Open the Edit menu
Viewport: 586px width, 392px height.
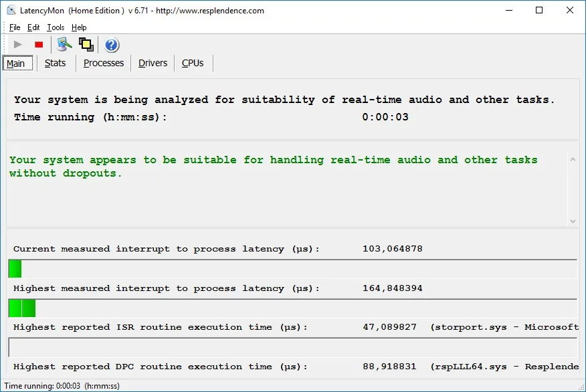[33, 27]
